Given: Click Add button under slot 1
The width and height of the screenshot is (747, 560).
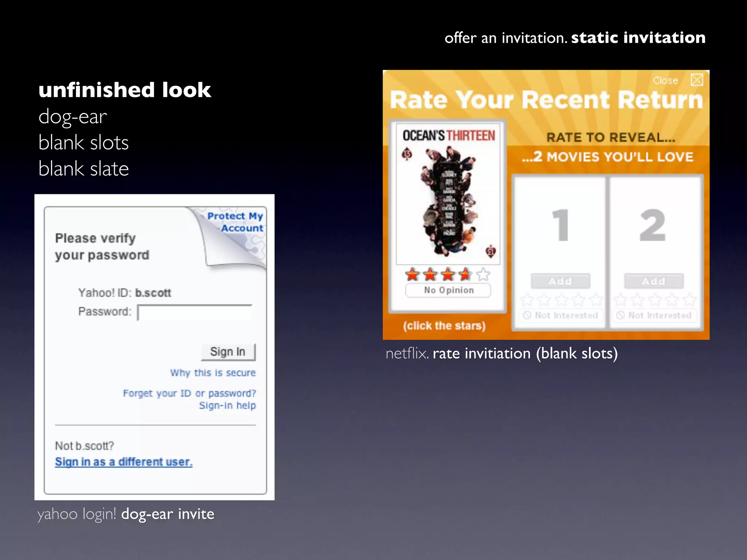Looking at the screenshot, I should pyautogui.click(x=560, y=281).
